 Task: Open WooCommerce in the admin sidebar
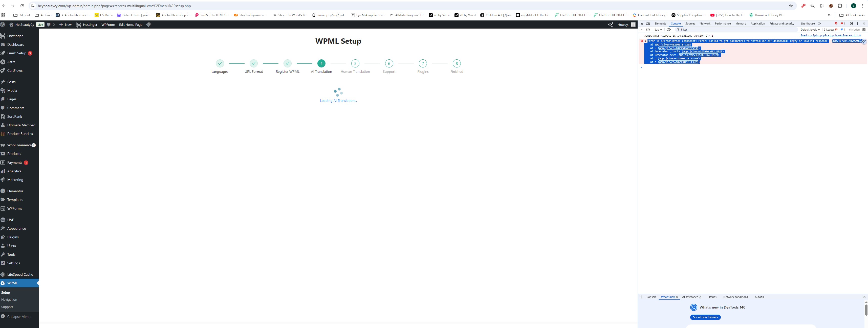tap(19, 145)
